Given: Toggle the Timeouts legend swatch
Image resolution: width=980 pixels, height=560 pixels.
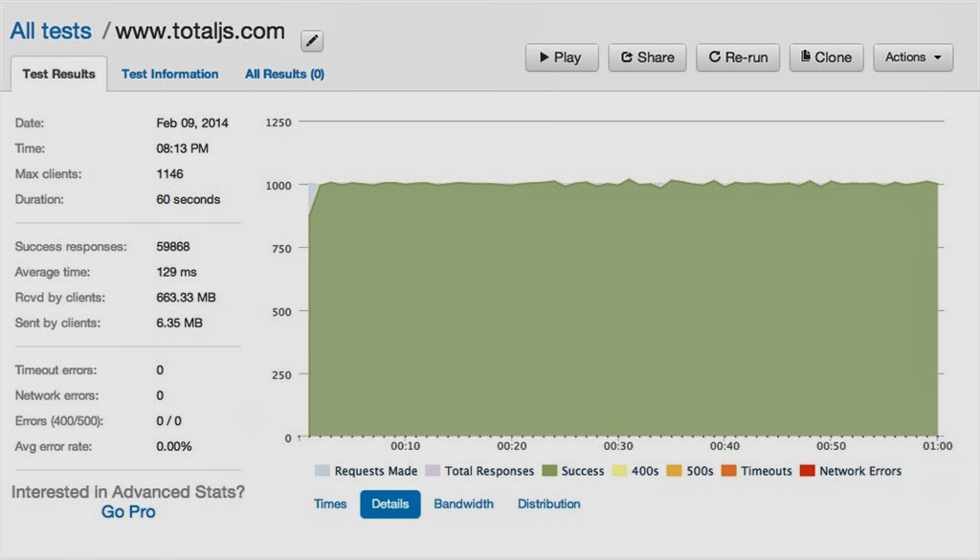Looking at the screenshot, I should coord(728,471).
